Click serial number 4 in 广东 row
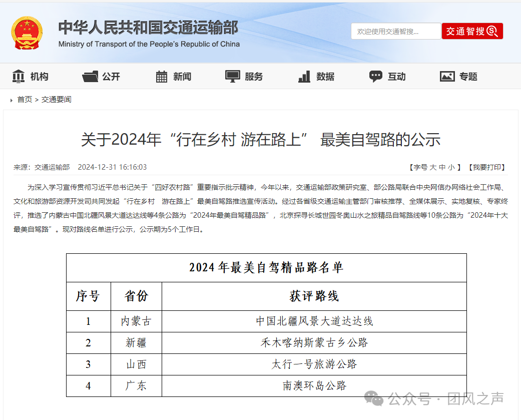 [88, 386]
